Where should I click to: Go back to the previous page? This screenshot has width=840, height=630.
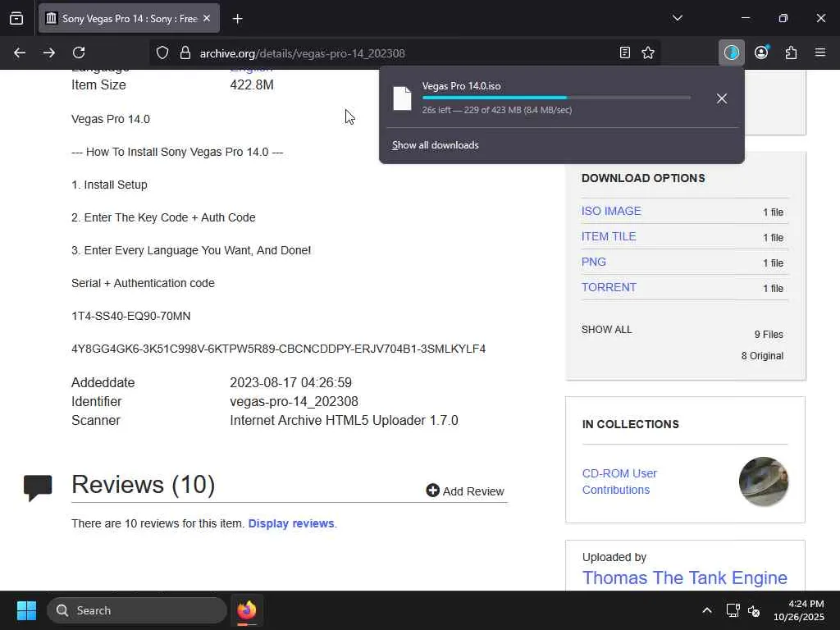[x=20, y=52]
